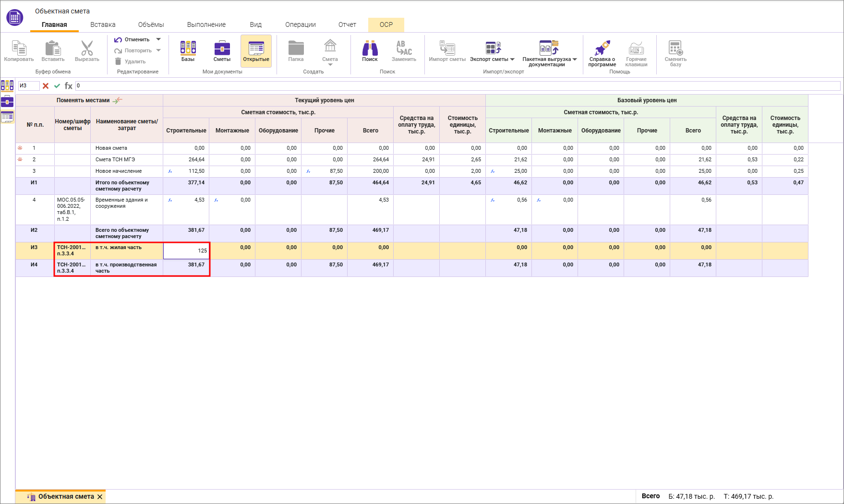Expand the Отменить undo history dropdown arrow
Image resolution: width=844 pixels, height=504 pixels.
click(159, 39)
